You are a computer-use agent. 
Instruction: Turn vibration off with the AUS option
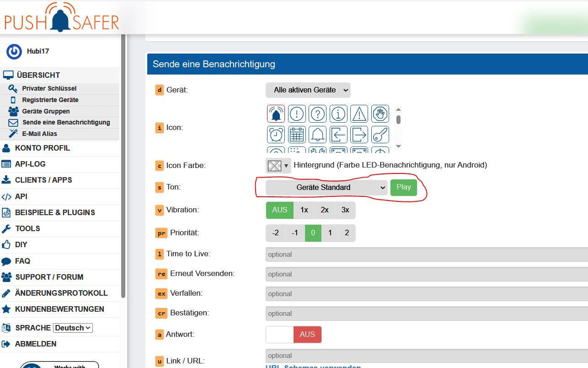tap(279, 210)
